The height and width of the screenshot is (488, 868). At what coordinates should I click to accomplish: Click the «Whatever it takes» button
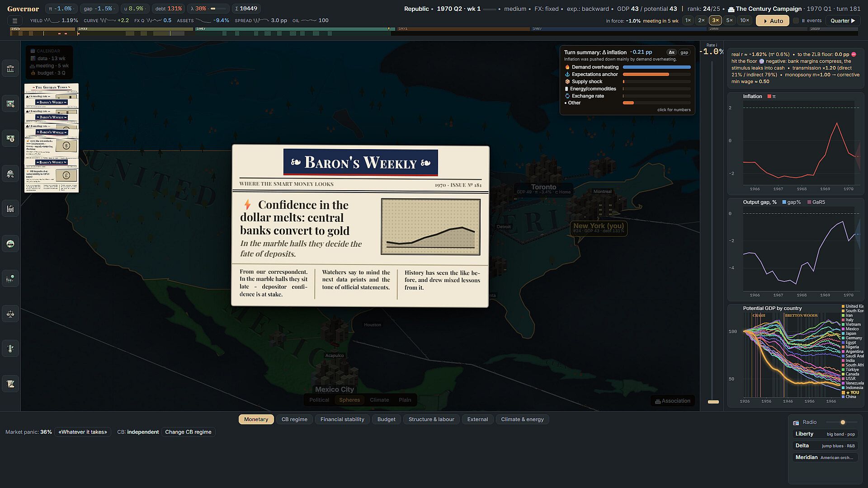(x=83, y=432)
